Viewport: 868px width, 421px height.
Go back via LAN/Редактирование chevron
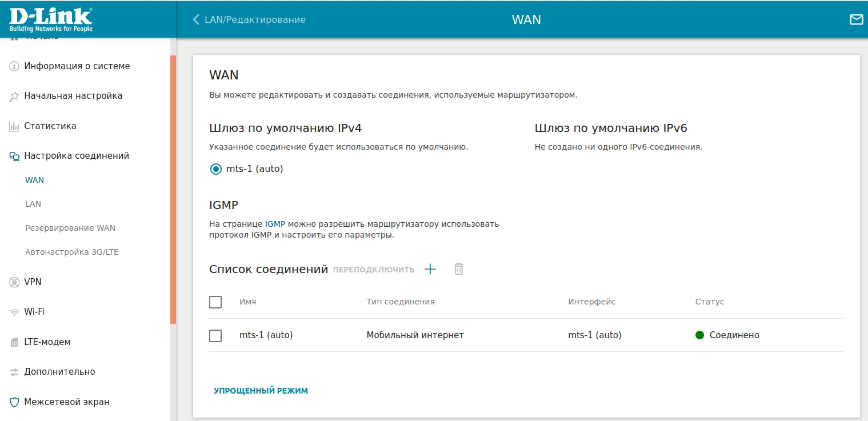tap(196, 20)
